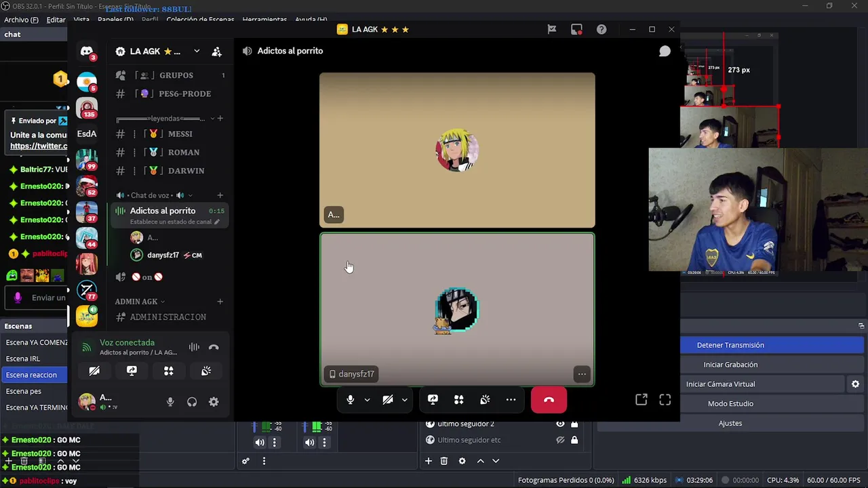Toggle camera in the Voz conectada panel
Viewport: 868px width, 488px height.
coord(94,371)
